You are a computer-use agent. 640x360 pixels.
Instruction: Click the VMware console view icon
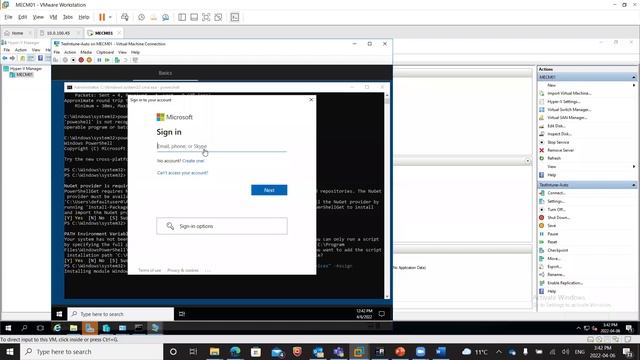(x=235, y=17)
